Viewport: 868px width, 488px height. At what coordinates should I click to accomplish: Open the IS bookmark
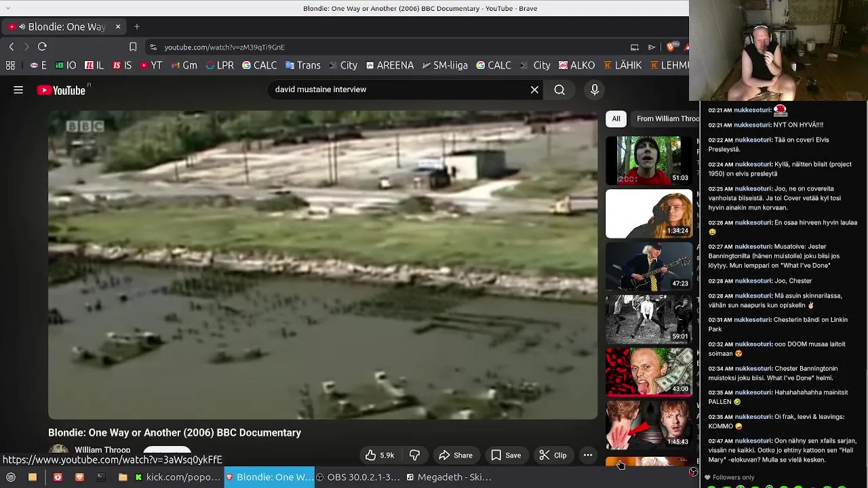point(122,65)
